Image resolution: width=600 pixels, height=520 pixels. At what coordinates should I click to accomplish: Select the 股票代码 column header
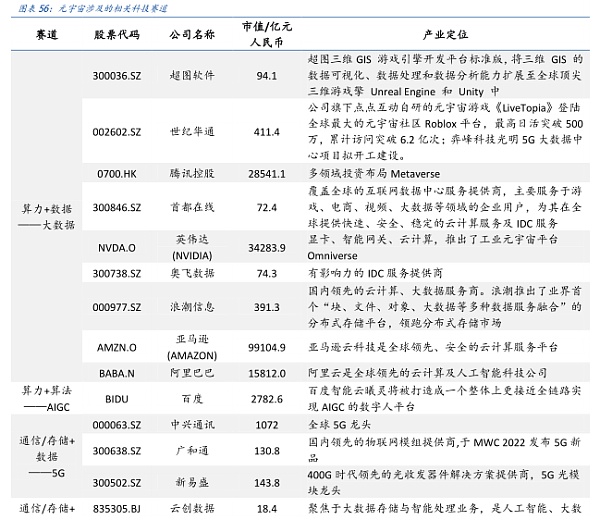pyautogui.click(x=117, y=35)
